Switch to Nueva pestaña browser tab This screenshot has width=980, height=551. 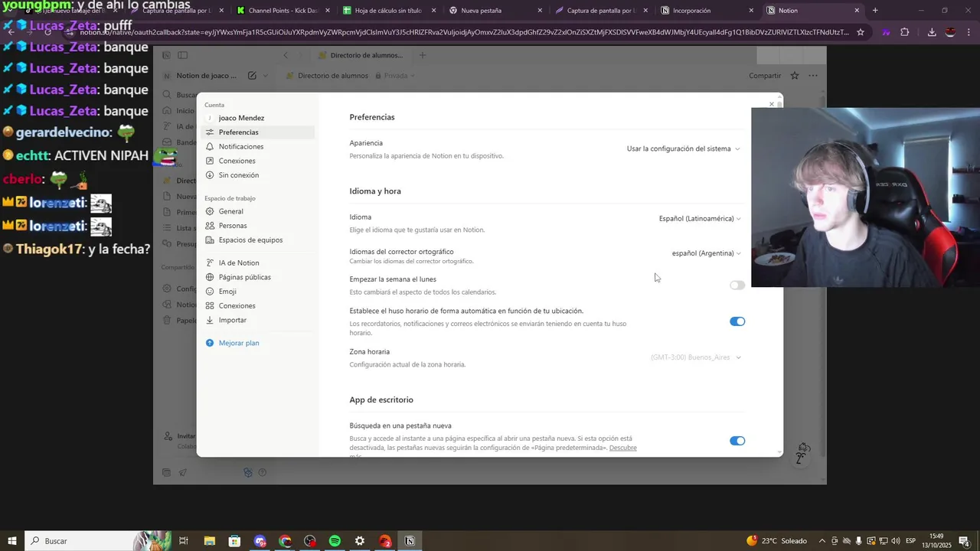pos(494,11)
